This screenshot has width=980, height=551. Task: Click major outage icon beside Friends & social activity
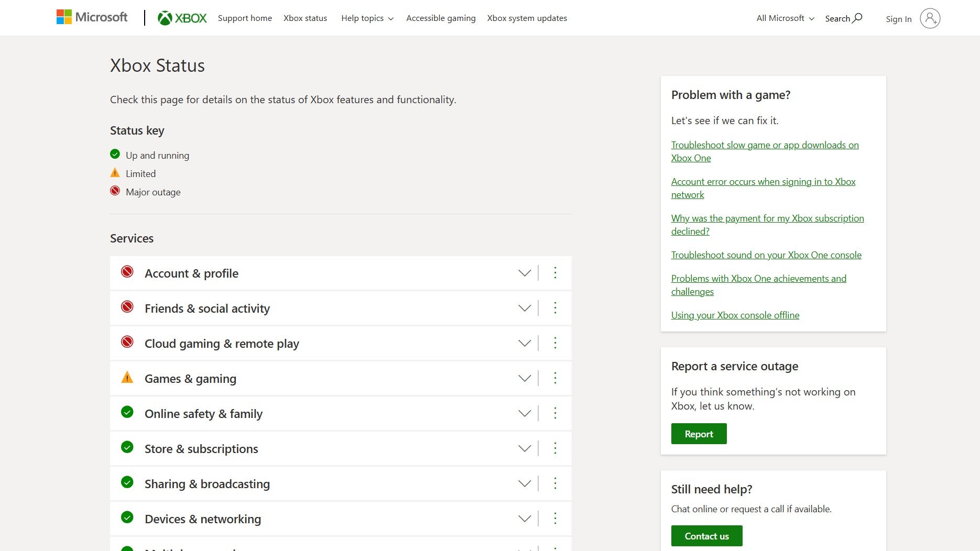pos(127,307)
